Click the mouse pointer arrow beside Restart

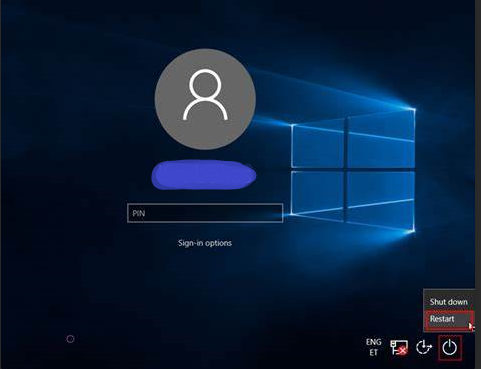pyautogui.click(x=471, y=326)
